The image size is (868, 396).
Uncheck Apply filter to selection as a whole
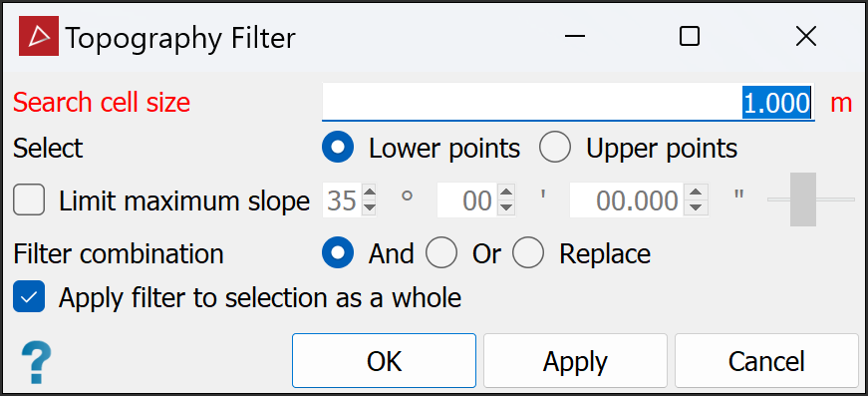(x=29, y=297)
